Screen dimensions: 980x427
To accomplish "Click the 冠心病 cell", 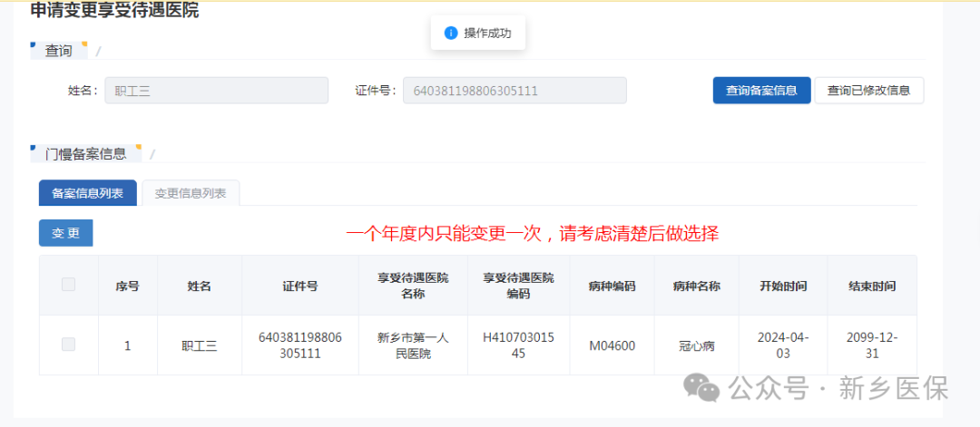I will [x=696, y=345].
